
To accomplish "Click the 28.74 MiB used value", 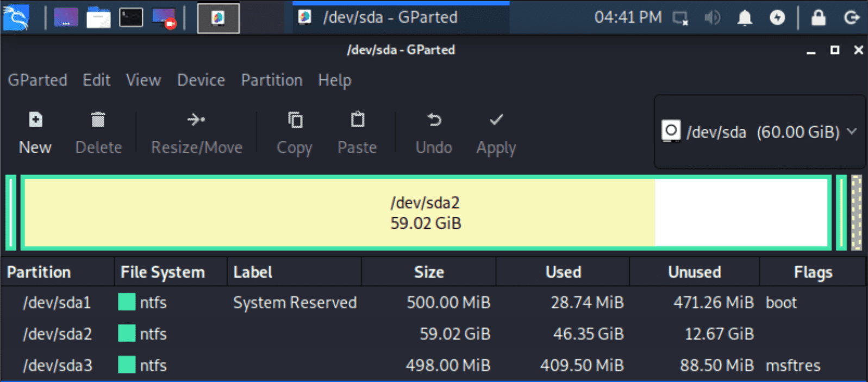I will [587, 303].
